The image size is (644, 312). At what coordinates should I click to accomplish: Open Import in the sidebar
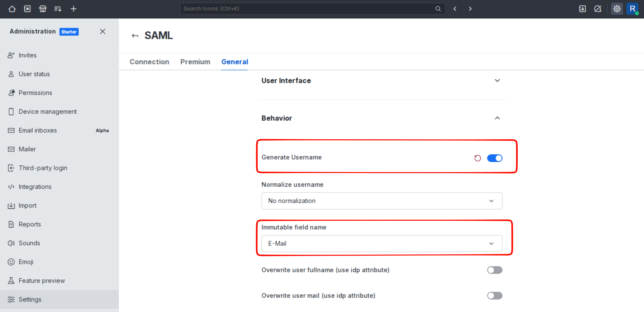60,205
